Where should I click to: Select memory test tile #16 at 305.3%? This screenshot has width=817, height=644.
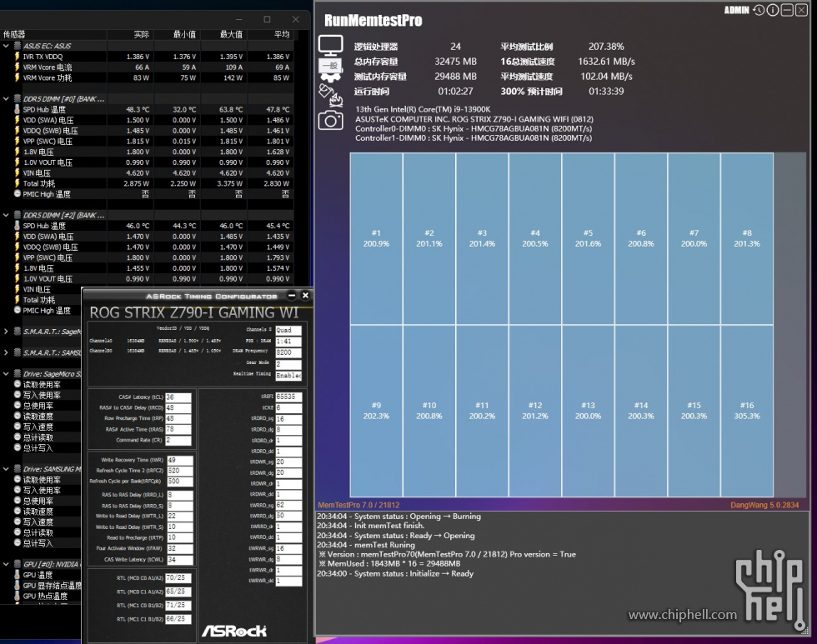747,411
